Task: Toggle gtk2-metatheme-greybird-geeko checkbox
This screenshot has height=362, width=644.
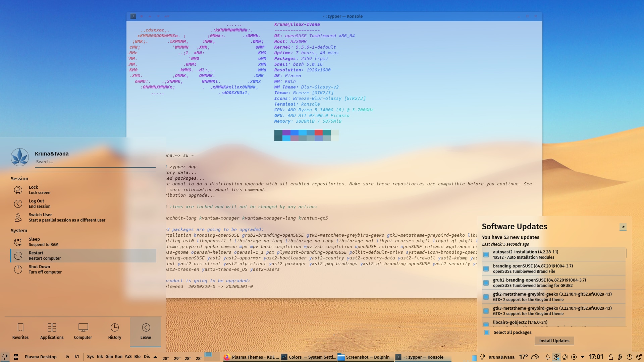Action: (x=486, y=297)
